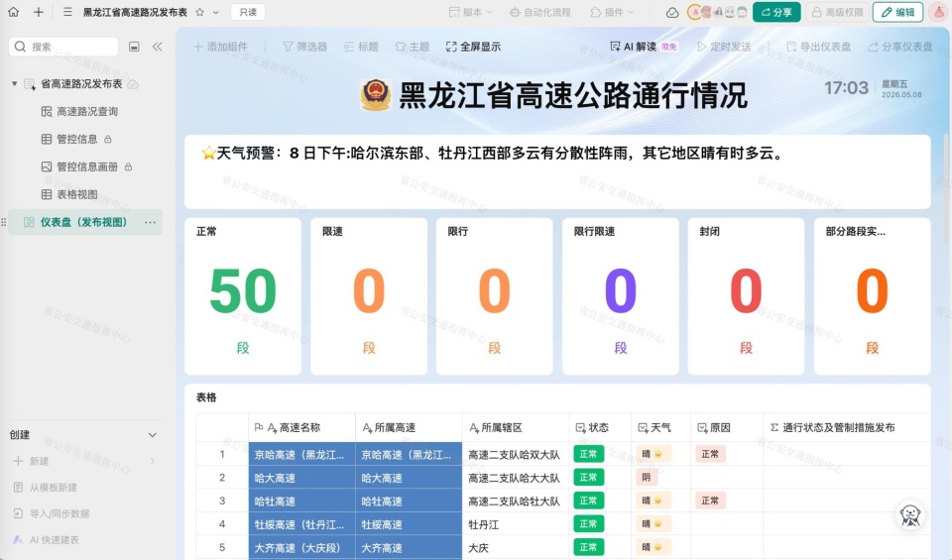The image size is (952, 560).
Task: Select the 正常 card showing 50
Action: click(x=243, y=296)
